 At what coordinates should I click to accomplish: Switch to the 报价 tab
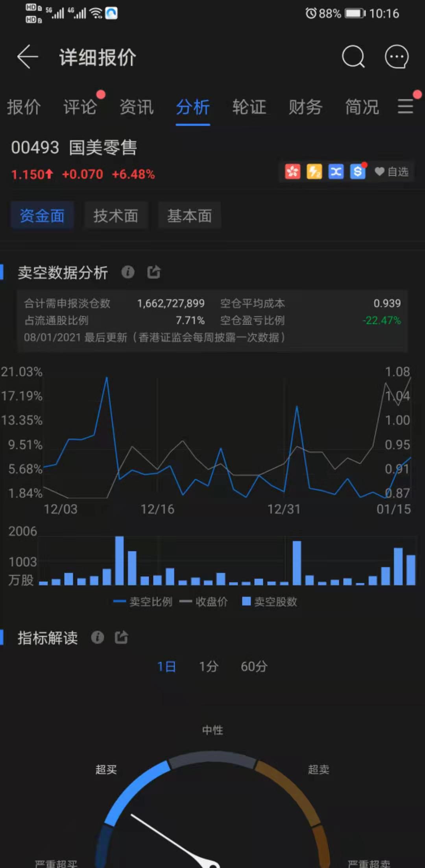point(24,107)
